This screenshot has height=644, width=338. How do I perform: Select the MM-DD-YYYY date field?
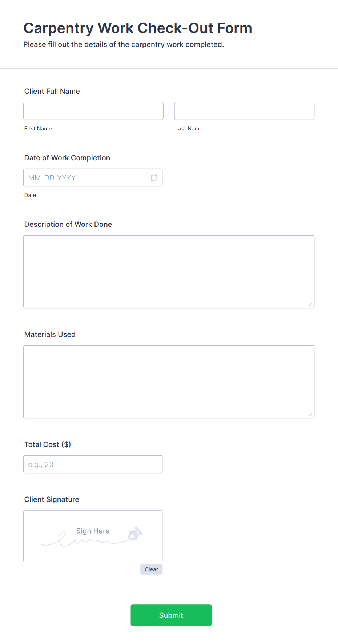click(93, 178)
